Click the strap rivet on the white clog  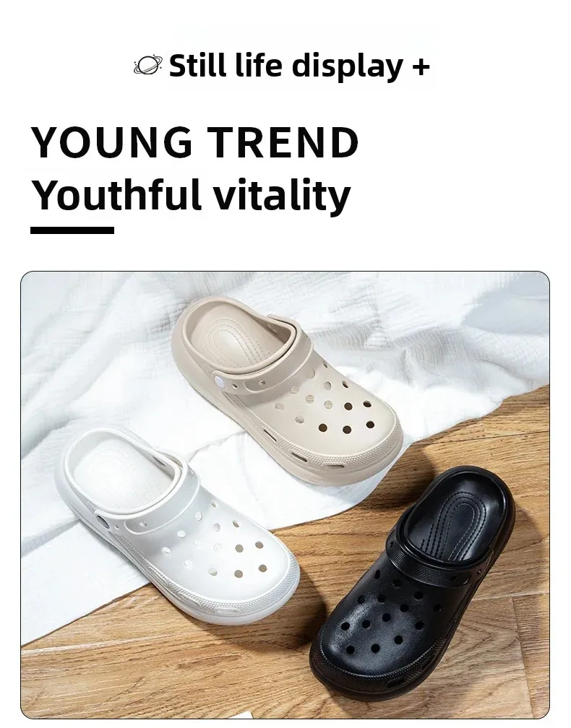[x=102, y=522]
